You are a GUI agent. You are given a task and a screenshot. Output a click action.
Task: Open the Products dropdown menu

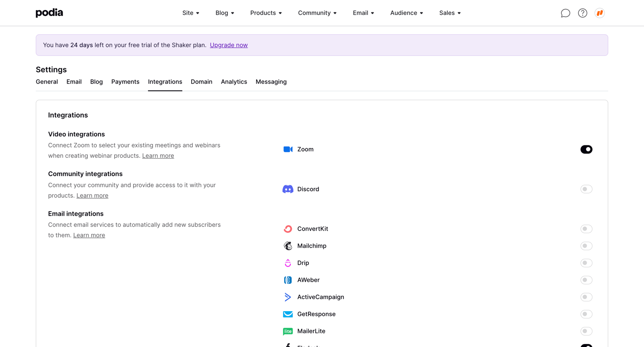click(266, 13)
